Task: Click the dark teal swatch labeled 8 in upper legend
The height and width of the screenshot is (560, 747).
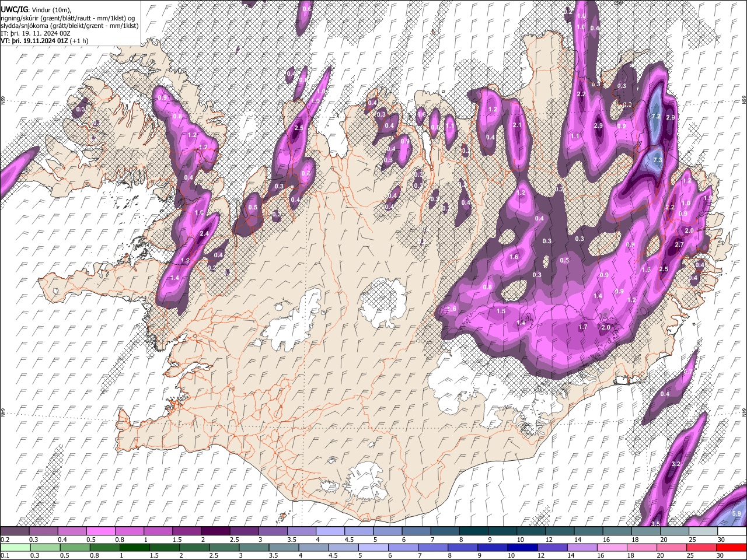Action: (474, 531)
